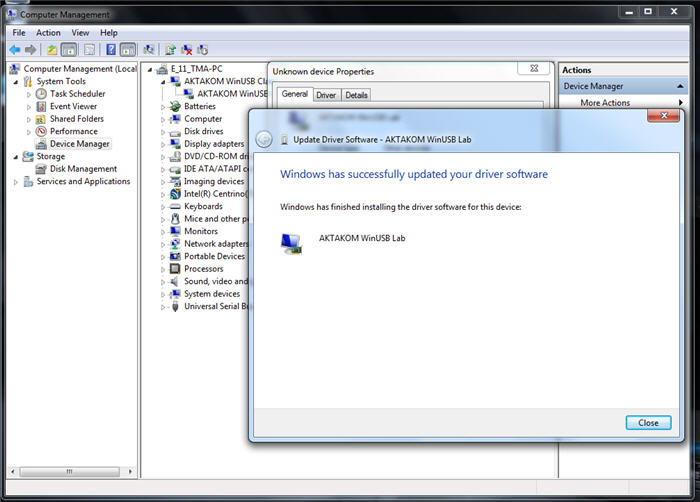Open the File menu
Image resolution: width=700 pixels, height=502 pixels.
point(19,33)
